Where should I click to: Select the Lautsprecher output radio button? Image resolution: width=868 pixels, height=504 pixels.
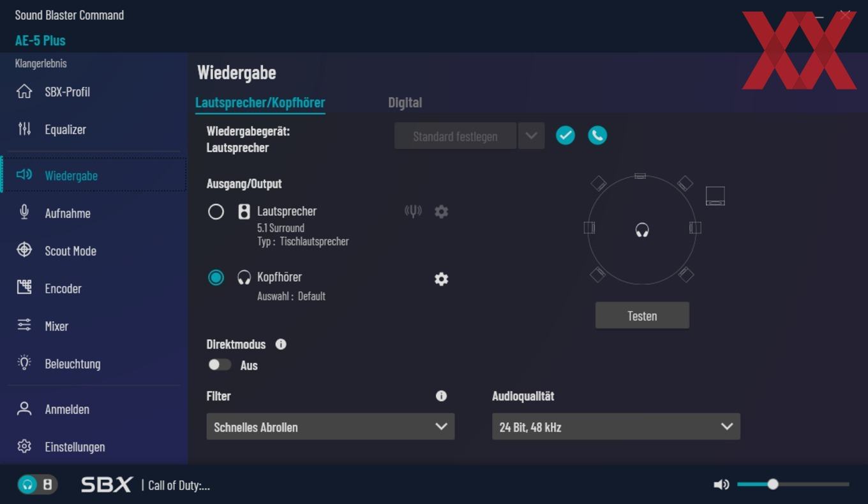click(216, 211)
